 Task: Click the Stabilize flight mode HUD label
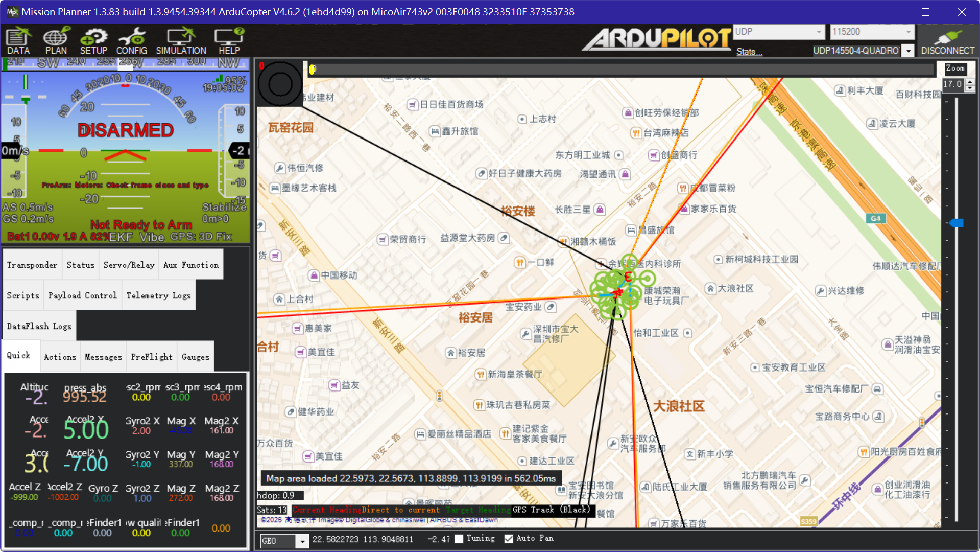(224, 207)
